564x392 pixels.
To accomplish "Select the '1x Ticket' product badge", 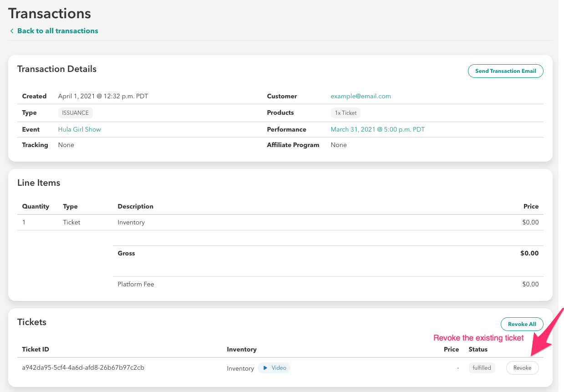I will [x=346, y=113].
